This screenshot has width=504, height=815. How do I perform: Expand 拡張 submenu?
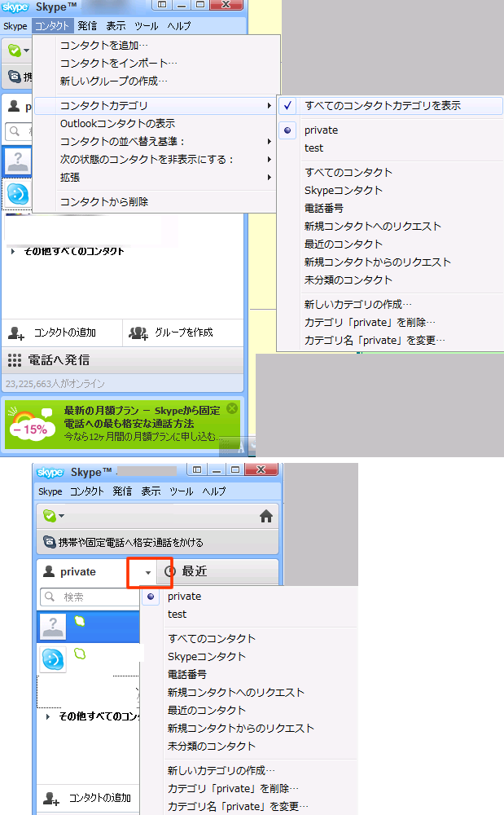pos(155,177)
